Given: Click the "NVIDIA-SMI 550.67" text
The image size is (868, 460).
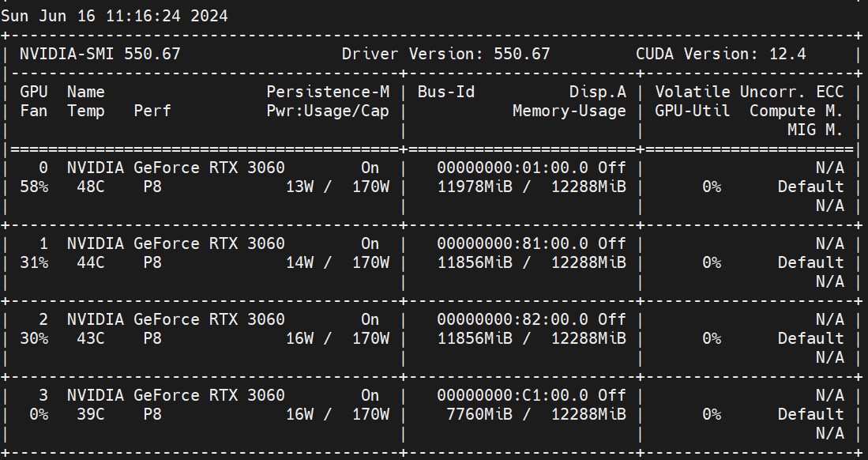Looking at the screenshot, I should pos(100,54).
